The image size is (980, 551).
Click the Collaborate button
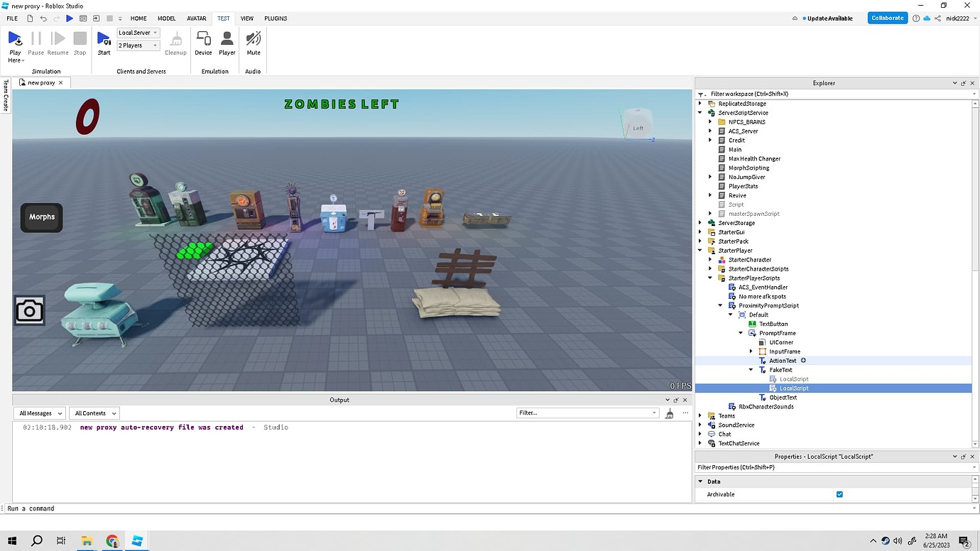[887, 18]
